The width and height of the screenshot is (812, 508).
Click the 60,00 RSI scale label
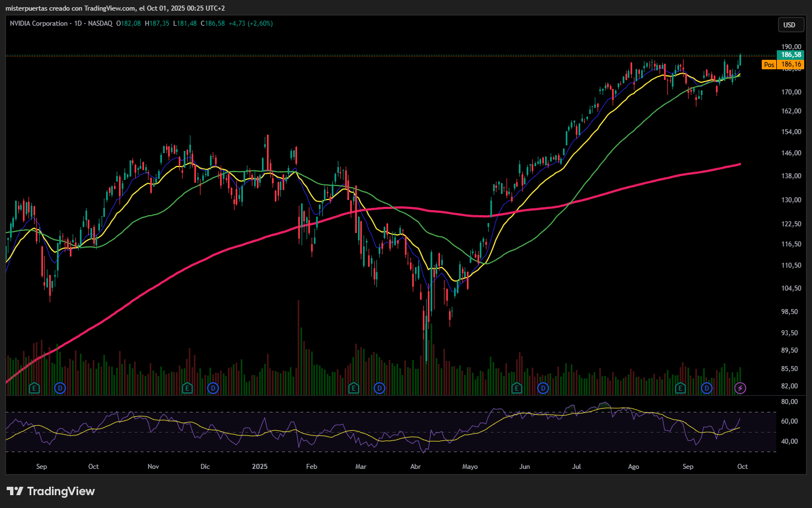pyautogui.click(x=789, y=421)
